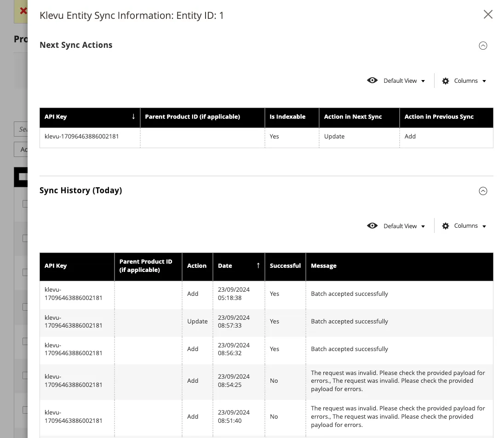504x438 pixels.
Task: Select the 'Update' value under Action in Next Sync
Action: click(334, 136)
